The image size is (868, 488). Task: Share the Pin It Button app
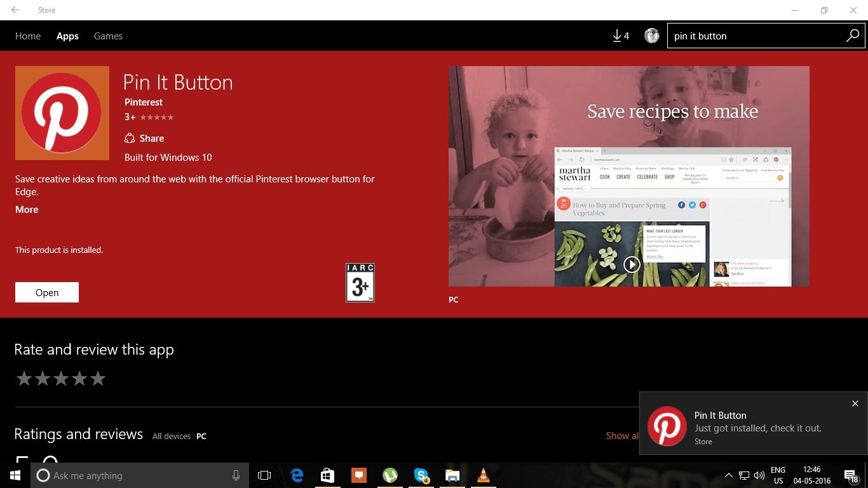[x=144, y=139]
